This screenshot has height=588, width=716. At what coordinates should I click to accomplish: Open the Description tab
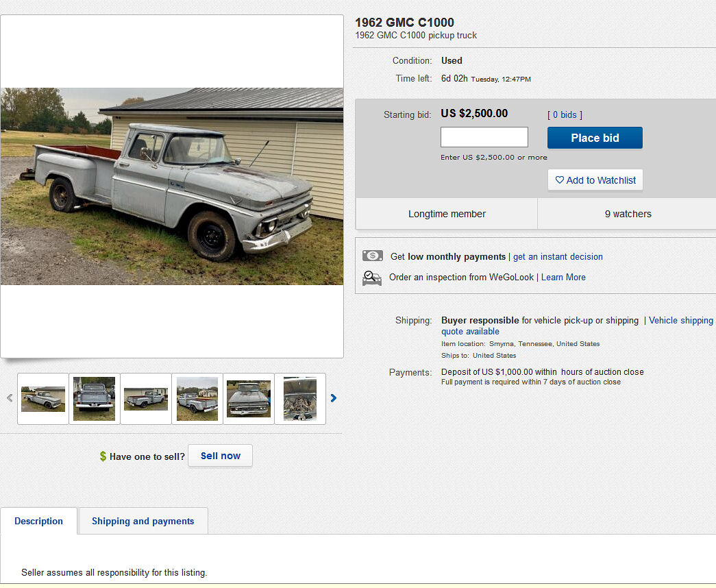[x=38, y=522]
